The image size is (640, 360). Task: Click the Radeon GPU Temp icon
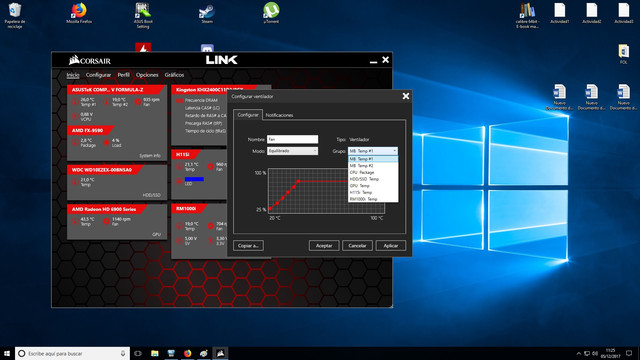tap(75, 221)
